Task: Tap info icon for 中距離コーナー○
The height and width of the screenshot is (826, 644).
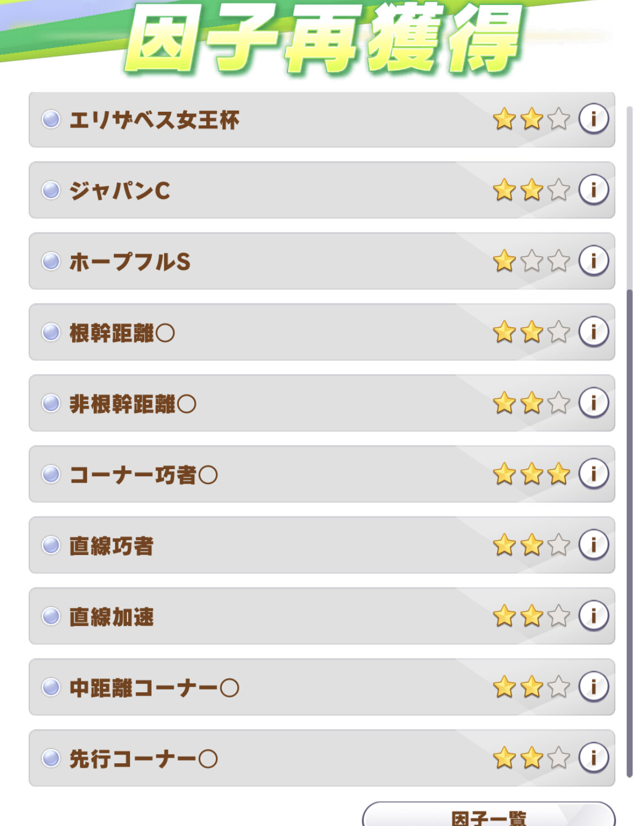Action: pos(593,687)
